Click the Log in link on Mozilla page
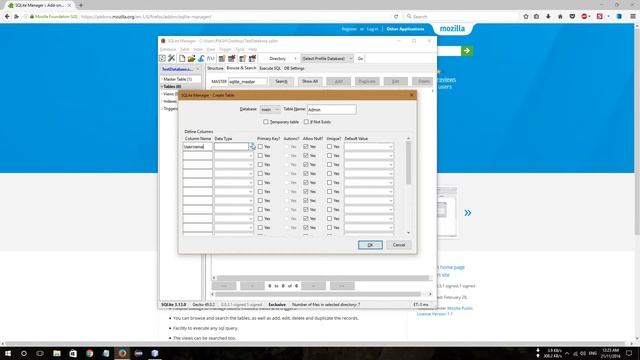Image resolution: width=640 pixels, height=360 pixels. click(372, 29)
